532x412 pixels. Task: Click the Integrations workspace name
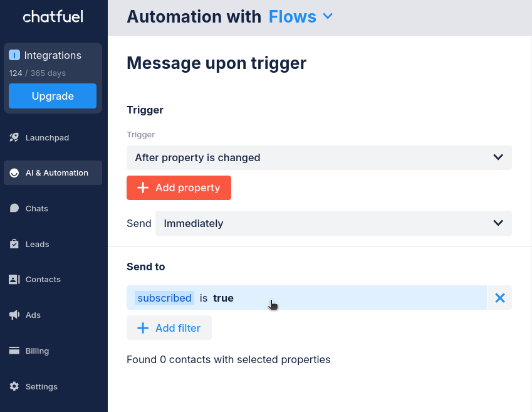point(53,55)
